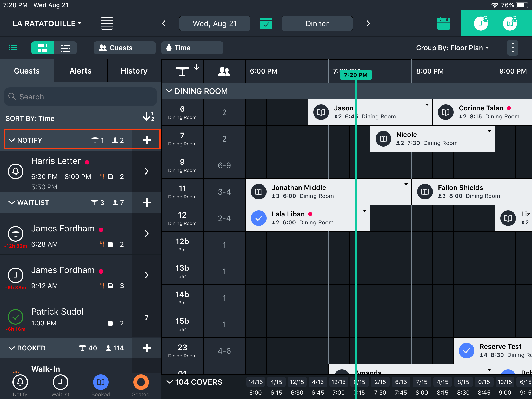Click the 8:00 PM time column header

430,71
